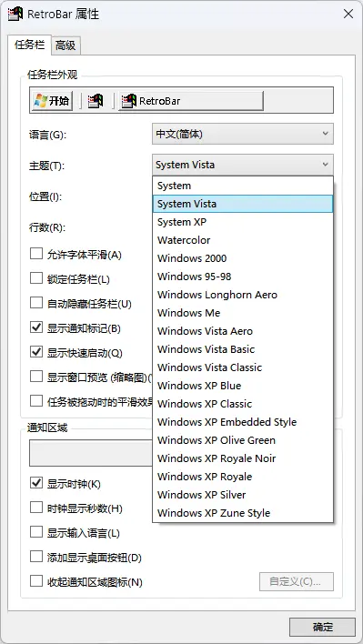Enable 添加显示桌面按钮(D) checkbox
363x644 pixels.
coord(36,557)
